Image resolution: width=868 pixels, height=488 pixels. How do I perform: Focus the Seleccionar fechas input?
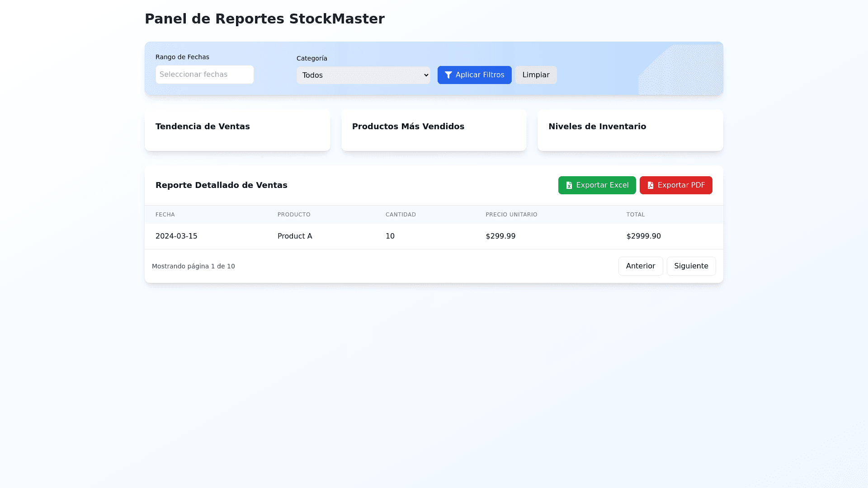[204, 75]
